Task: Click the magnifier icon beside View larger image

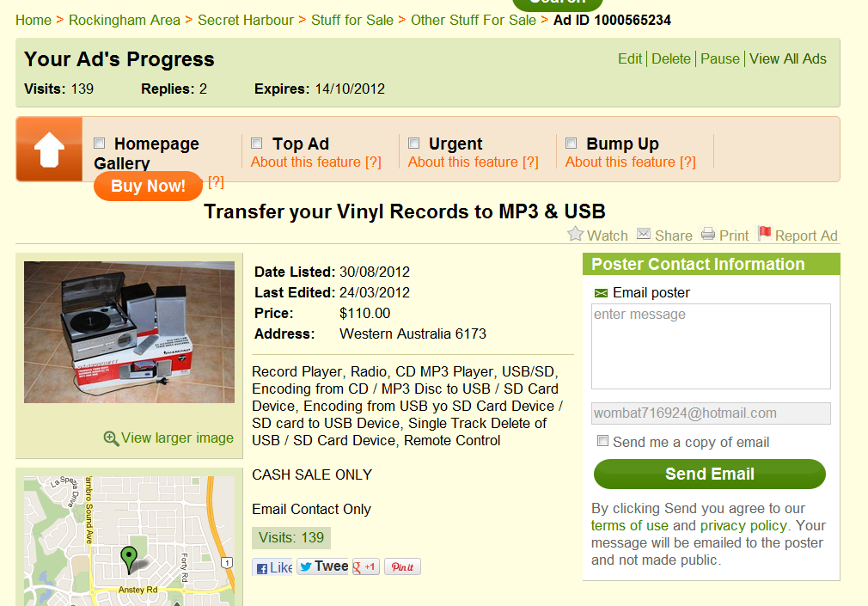Action: pyautogui.click(x=111, y=438)
